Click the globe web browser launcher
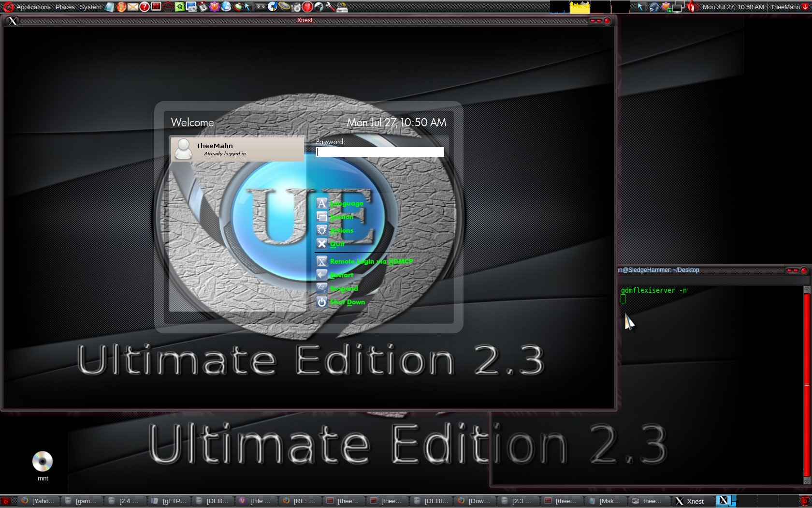Screen dimensions: 812x508 click(226, 7)
